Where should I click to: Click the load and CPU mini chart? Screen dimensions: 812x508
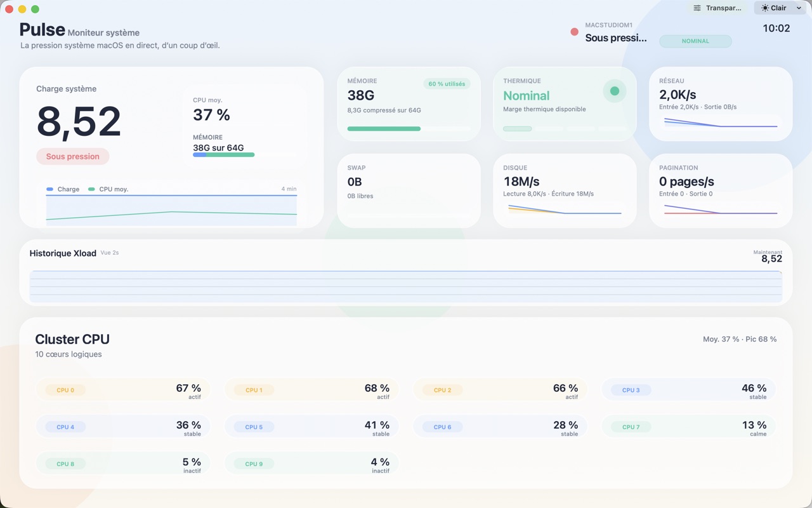171,210
